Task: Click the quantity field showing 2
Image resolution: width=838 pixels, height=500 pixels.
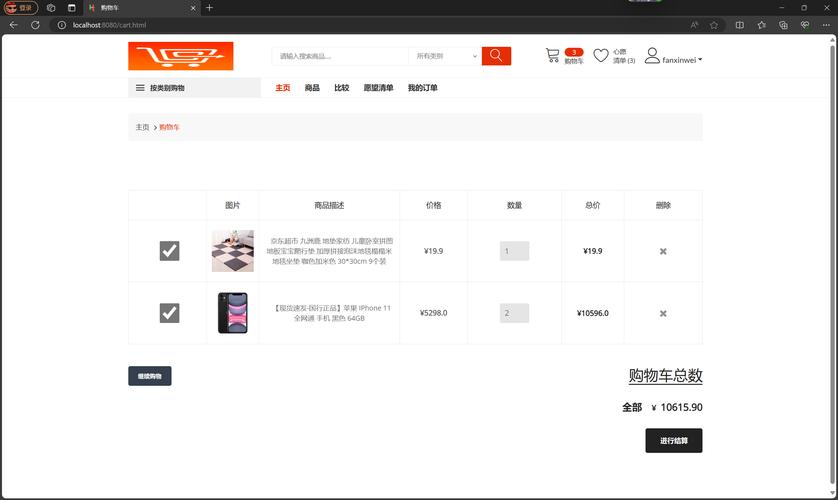Action: [x=514, y=312]
